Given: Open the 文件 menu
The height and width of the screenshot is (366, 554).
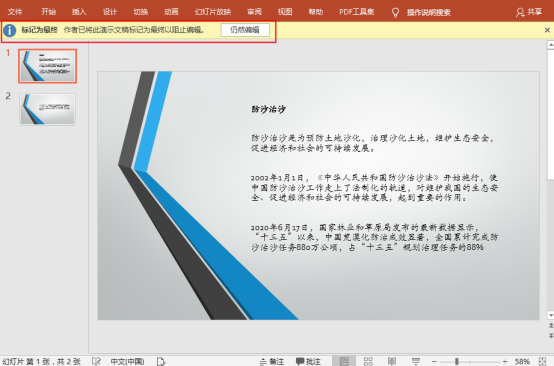Looking at the screenshot, I should 15,12.
